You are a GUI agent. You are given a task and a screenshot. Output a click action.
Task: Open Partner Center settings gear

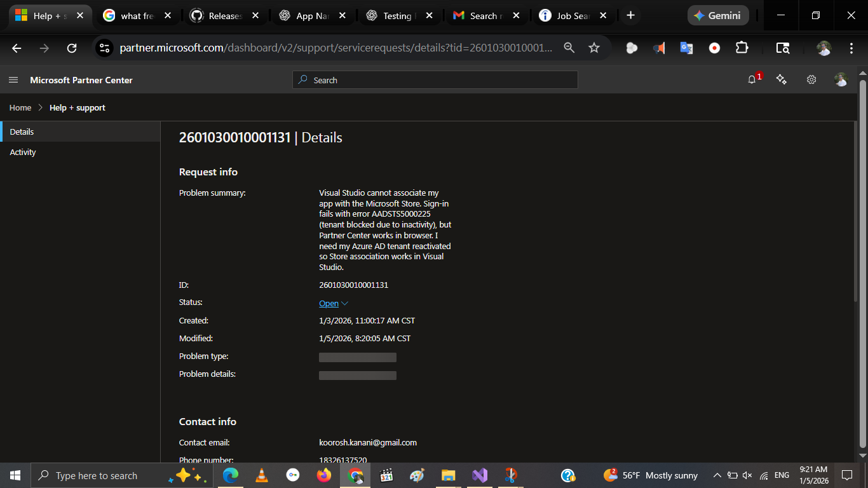pyautogui.click(x=811, y=79)
